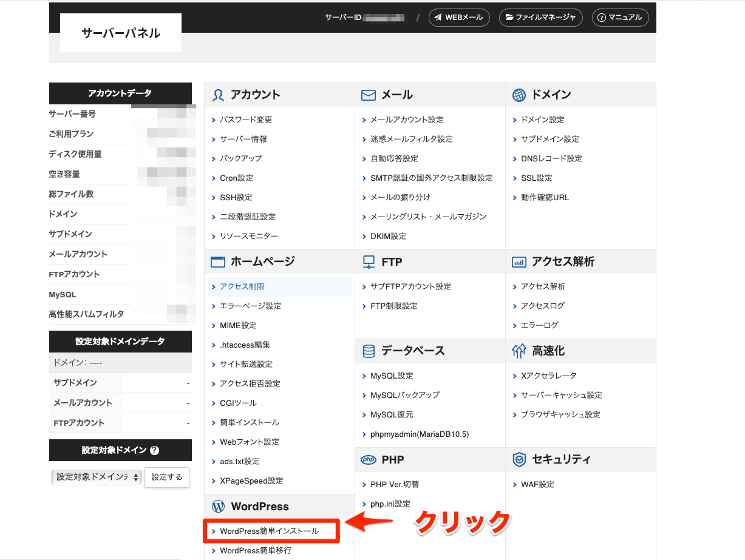Click the Domain section globe icon

[519, 95]
